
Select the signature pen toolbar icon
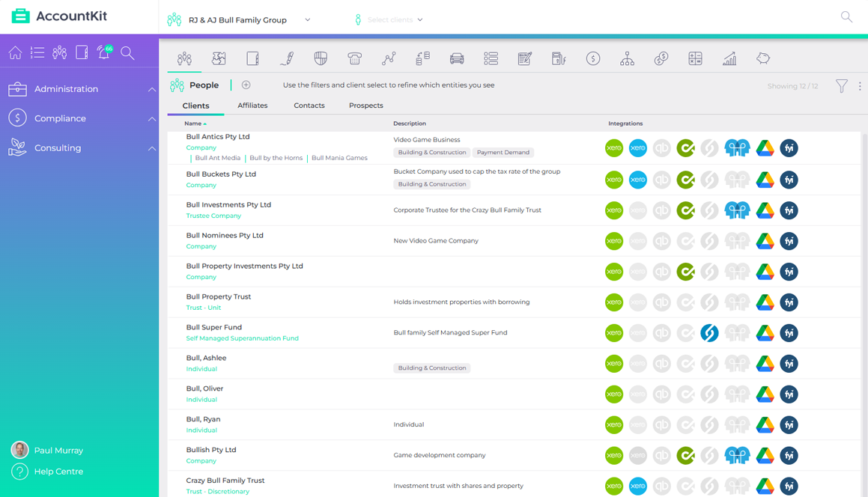287,58
